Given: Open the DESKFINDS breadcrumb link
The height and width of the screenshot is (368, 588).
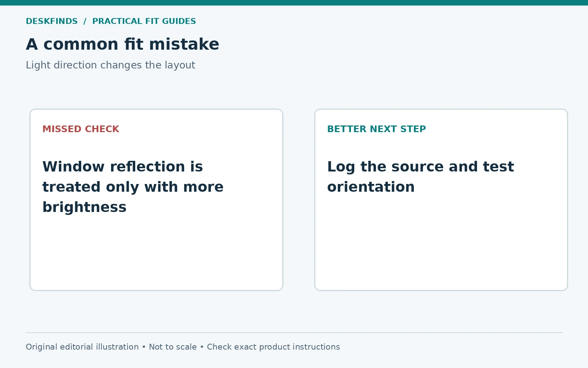Looking at the screenshot, I should pyautogui.click(x=52, y=21).
